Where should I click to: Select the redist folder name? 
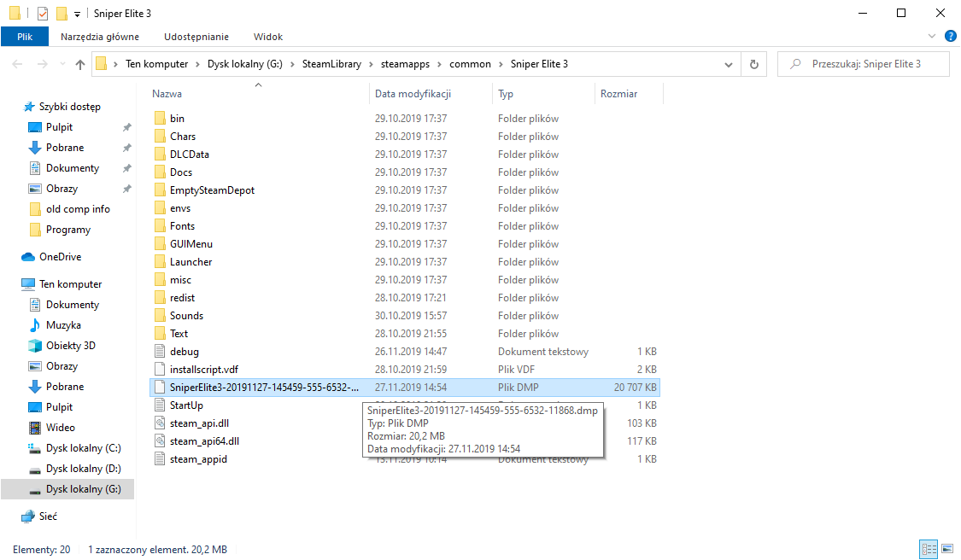tap(182, 298)
